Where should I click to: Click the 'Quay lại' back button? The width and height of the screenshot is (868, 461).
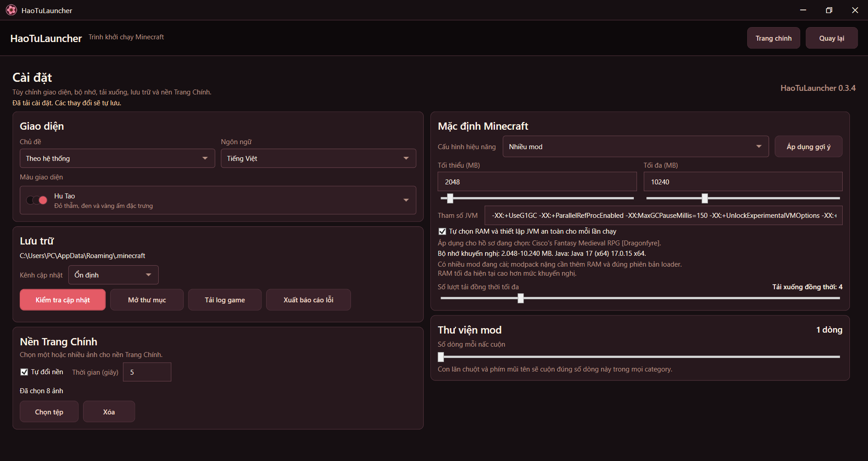[x=831, y=38]
